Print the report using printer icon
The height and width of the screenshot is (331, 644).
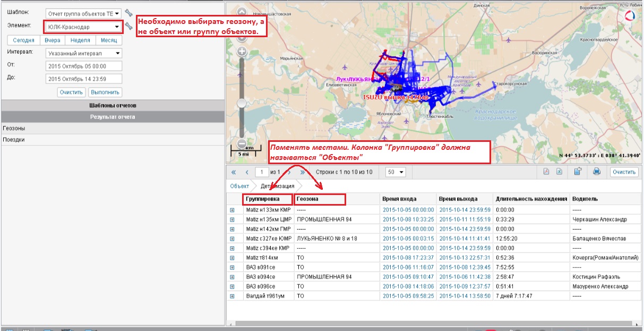(x=596, y=172)
